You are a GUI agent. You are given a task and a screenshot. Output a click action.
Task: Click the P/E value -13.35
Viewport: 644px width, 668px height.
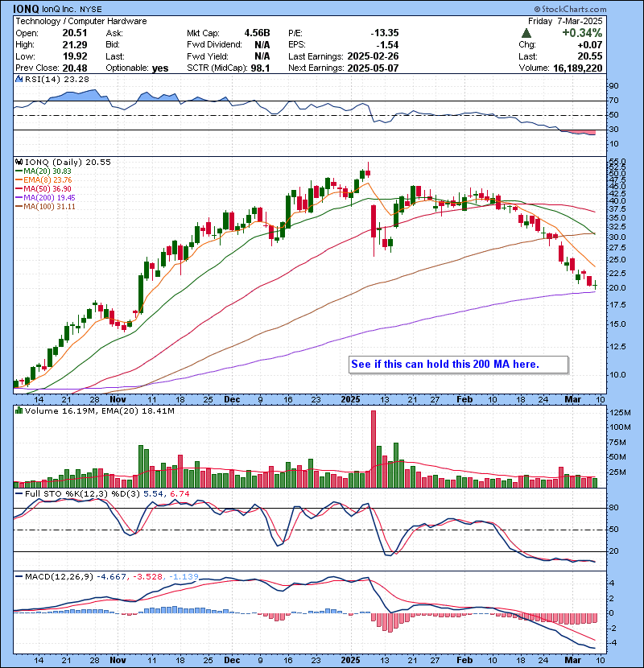click(x=385, y=33)
